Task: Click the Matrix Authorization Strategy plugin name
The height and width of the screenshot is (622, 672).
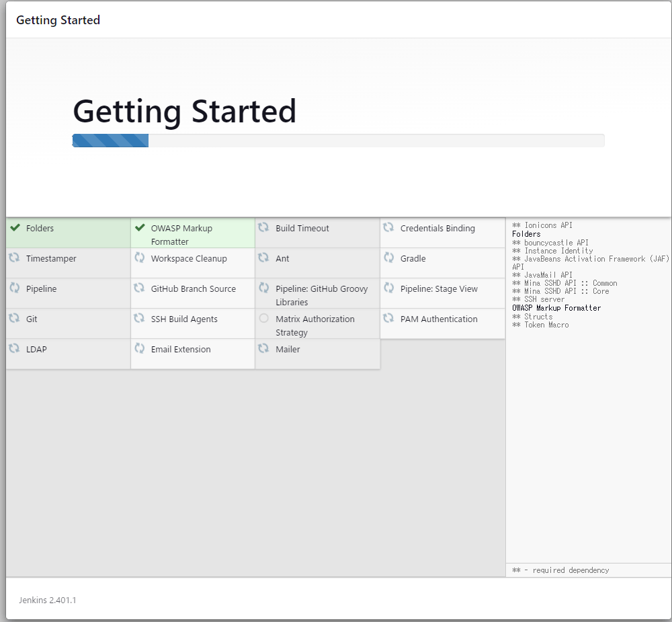Action: pyautogui.click(x=315, y=325)
